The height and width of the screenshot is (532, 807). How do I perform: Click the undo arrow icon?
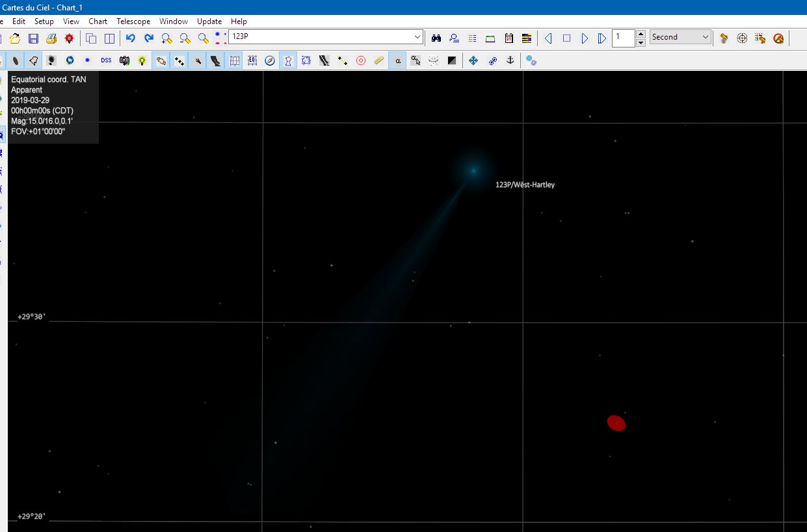(130, 38)
